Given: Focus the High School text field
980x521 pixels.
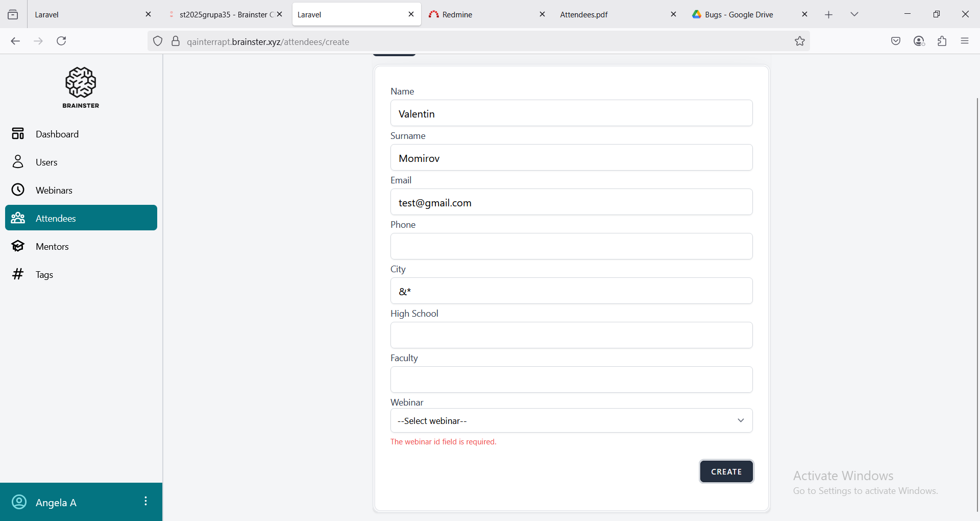Looking at the screenshot, I should click(x=571, y=335).
